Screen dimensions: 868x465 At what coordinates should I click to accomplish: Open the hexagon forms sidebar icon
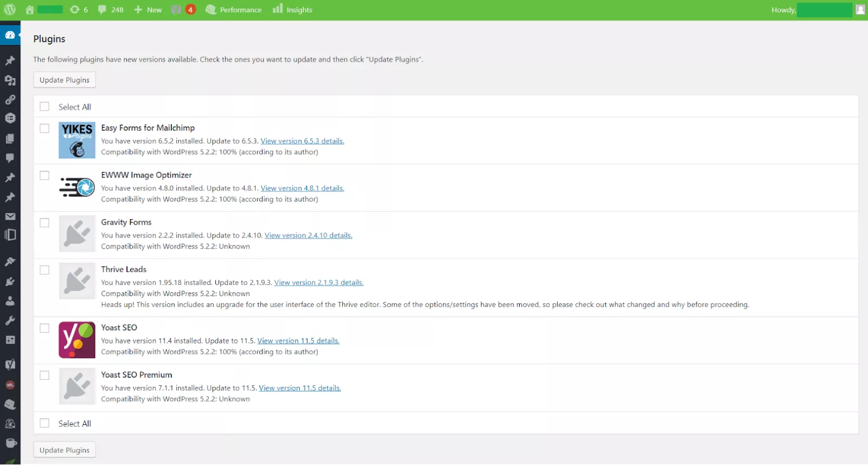(10, 118)
